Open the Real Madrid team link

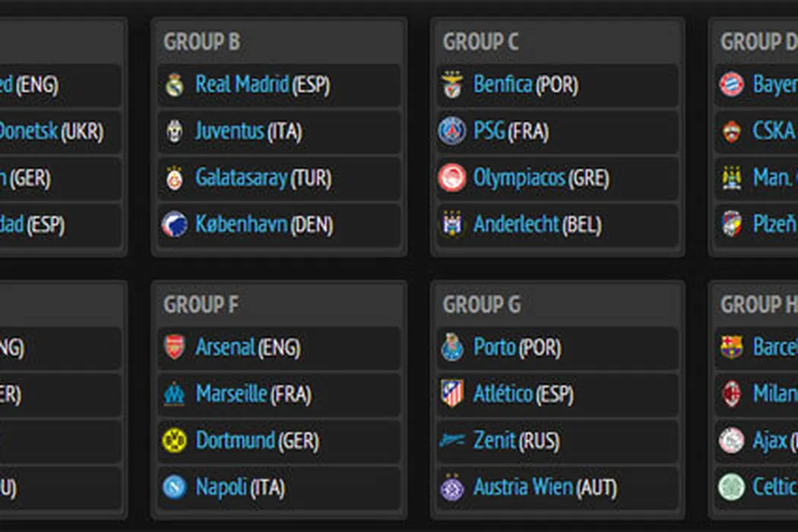tap(242, 85)
